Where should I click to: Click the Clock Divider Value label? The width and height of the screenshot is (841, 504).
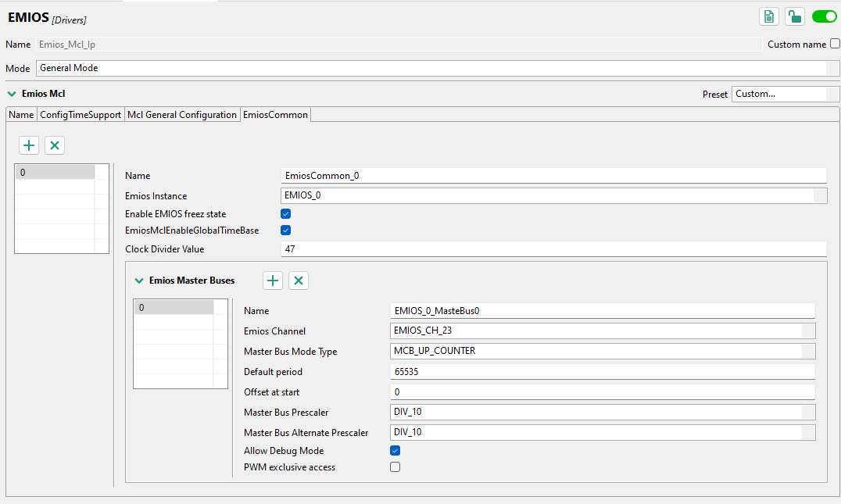coord(165,249)
